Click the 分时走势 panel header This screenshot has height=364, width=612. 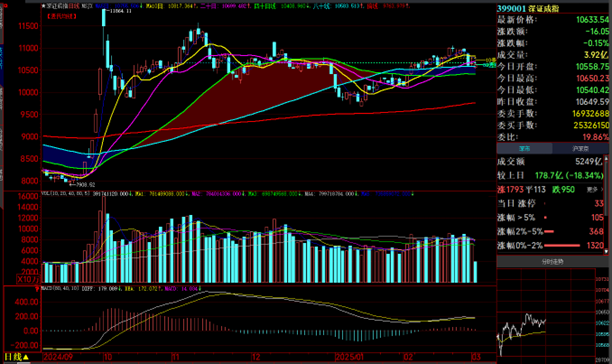tap(552, 262)
